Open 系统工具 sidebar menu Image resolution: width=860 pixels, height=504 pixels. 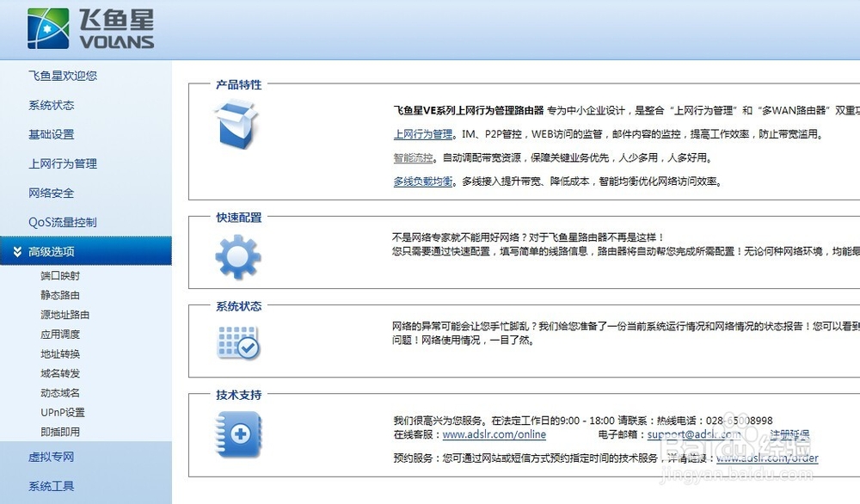point(51,486)
